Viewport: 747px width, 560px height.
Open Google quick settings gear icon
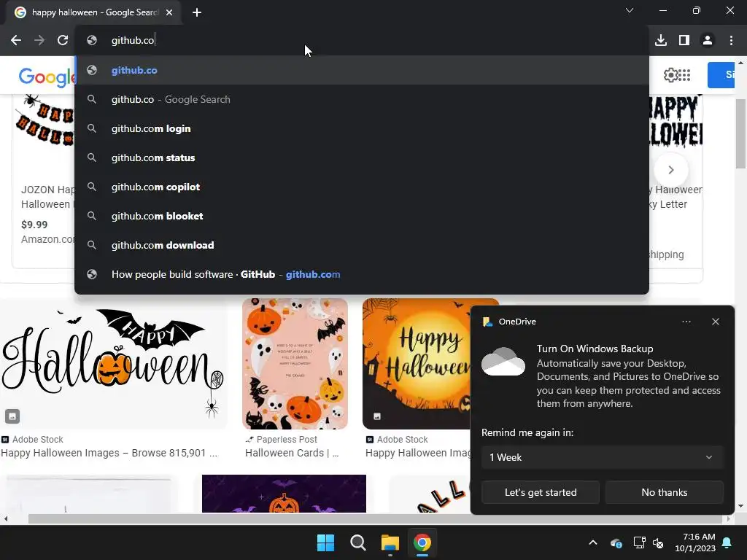670,75
